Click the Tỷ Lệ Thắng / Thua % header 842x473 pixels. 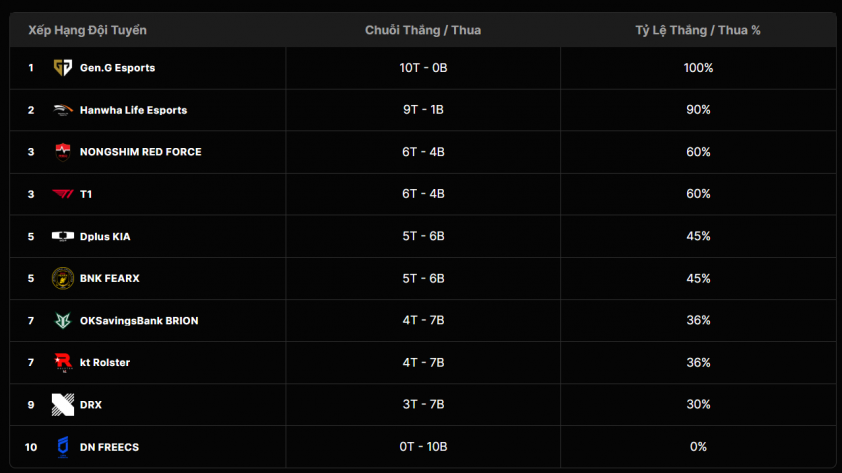tap(698, 30)
